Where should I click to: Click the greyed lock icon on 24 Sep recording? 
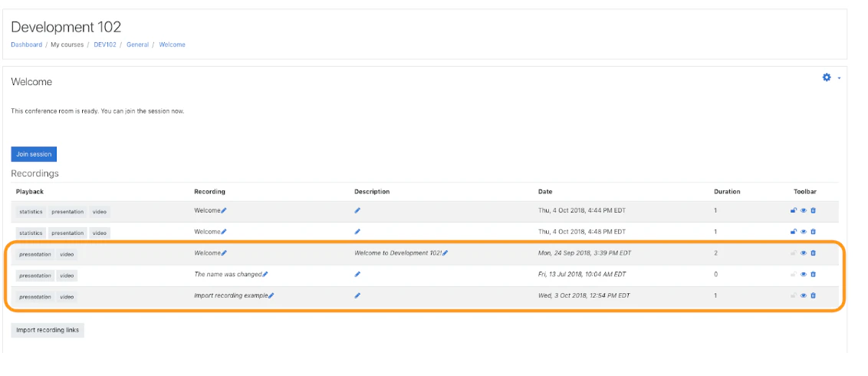click(x=794, y=253)
